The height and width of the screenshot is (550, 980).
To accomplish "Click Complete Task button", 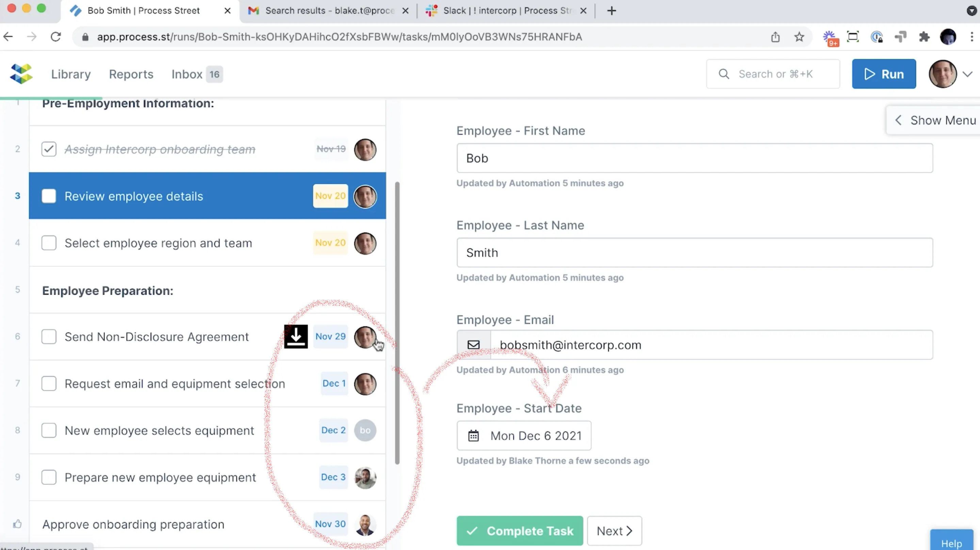I will click(520, 531).
